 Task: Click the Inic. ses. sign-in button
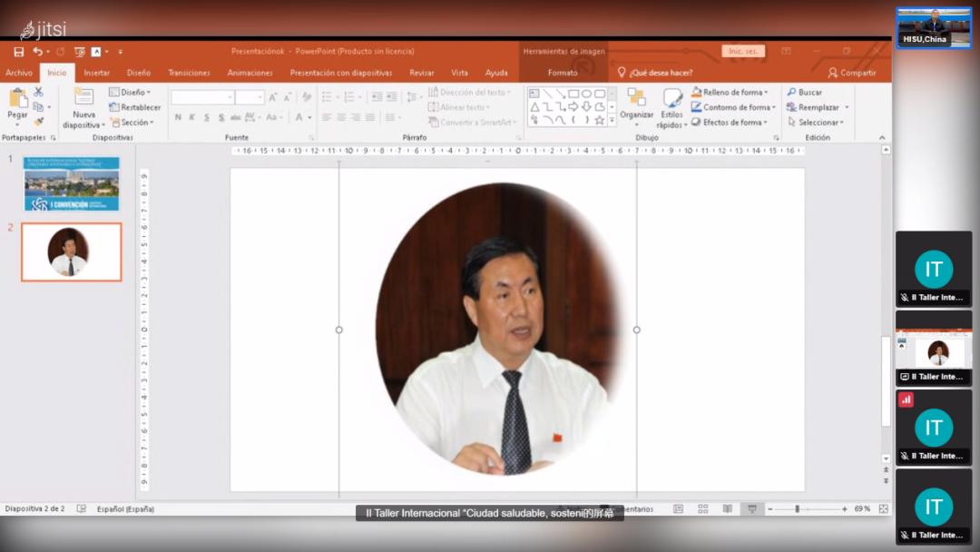pos(743,51)
